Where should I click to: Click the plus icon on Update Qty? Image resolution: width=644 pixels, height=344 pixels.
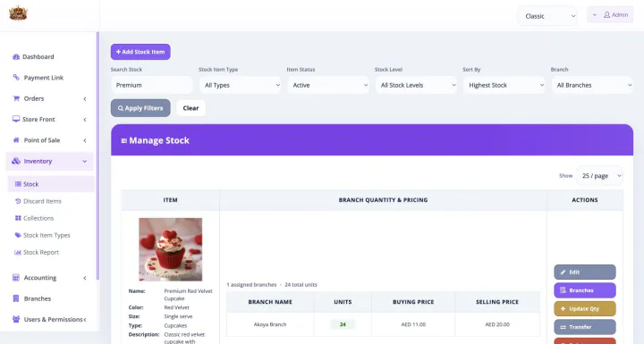coord(563,308)
